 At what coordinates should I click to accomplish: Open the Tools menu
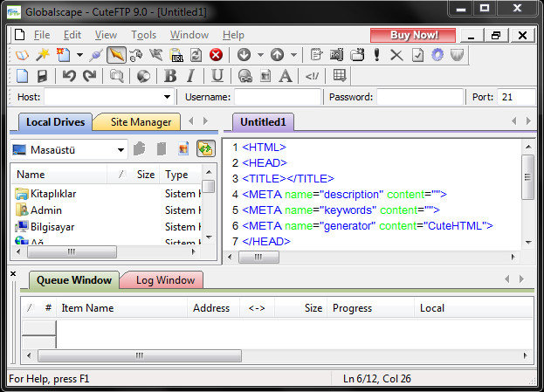[x=143, y=35]
